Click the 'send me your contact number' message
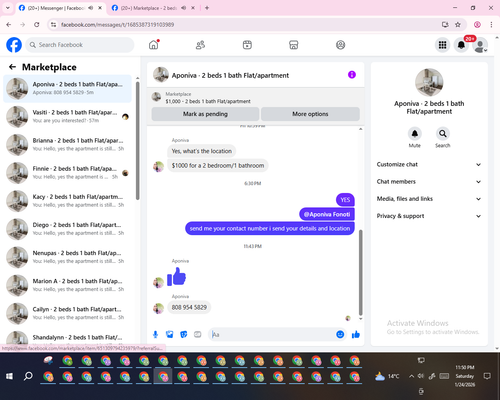Image resolution: width=500 pixels, height=400 pixels. 270,228
